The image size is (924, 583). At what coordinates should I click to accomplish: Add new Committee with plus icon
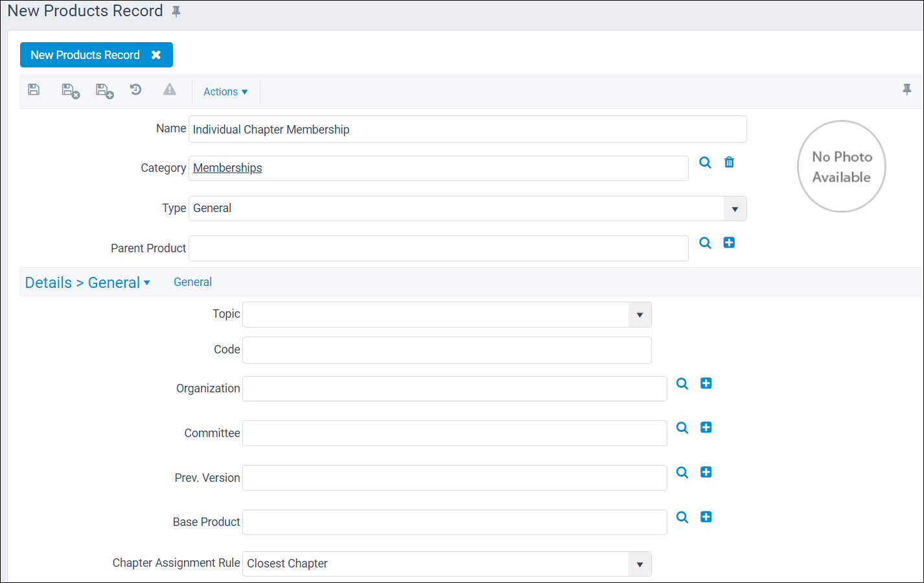[x=706, y=427]
